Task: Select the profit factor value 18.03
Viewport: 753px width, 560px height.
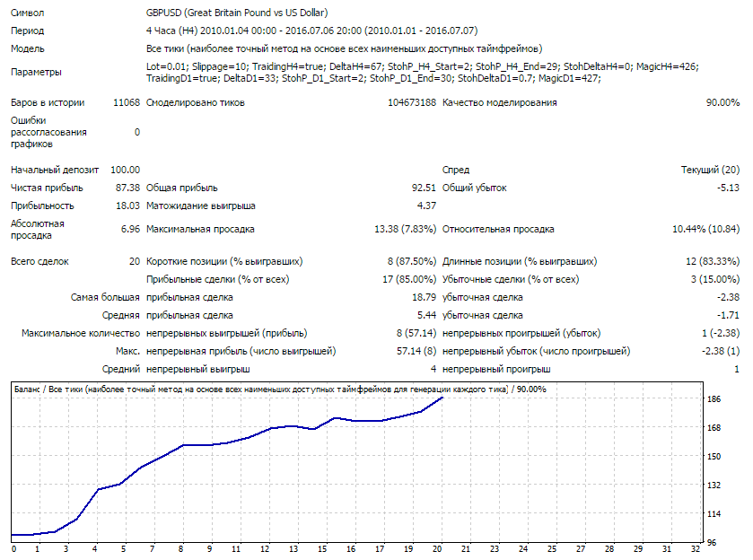Action: [x=127, y=206]
